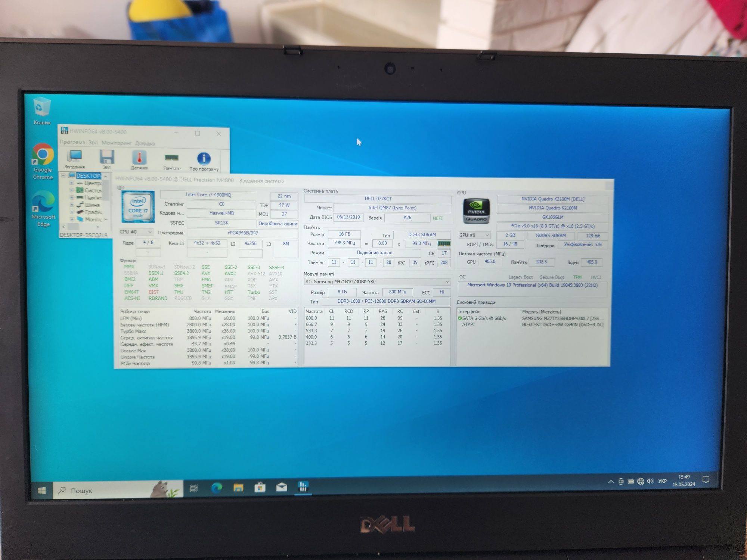Open Датчики thermometer sensors tool

pos(139,160)
